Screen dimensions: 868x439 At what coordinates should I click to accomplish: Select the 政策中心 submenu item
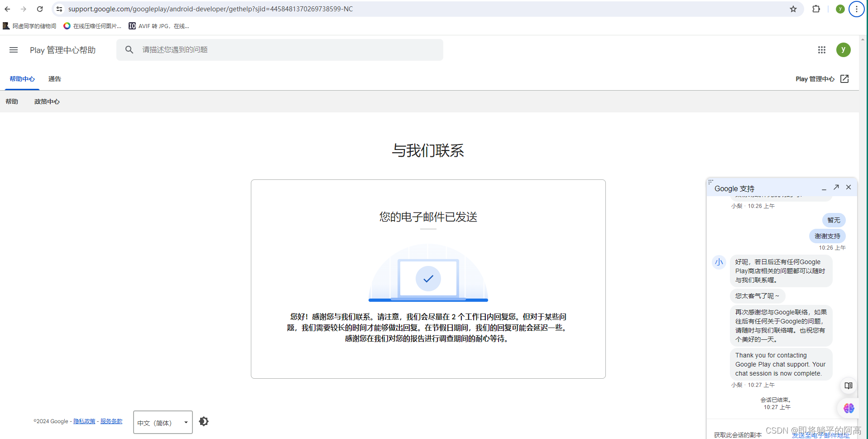[47, 101]
